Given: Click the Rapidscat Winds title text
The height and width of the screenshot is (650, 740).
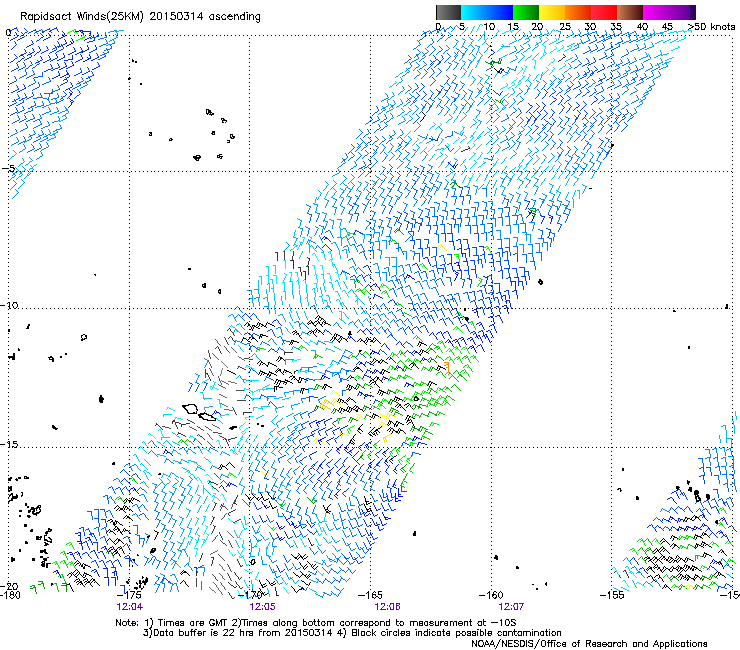Looking at the screenshot, I should click(x=140, y=17).
